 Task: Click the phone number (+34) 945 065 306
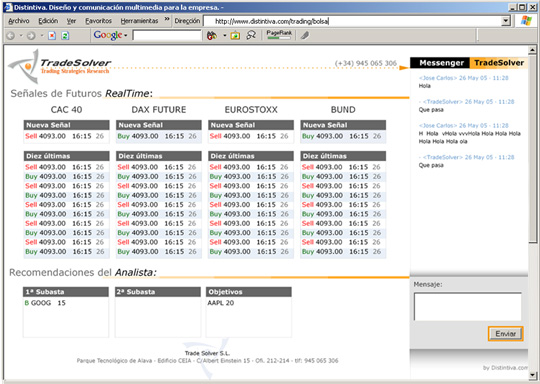tap(366, 63)
